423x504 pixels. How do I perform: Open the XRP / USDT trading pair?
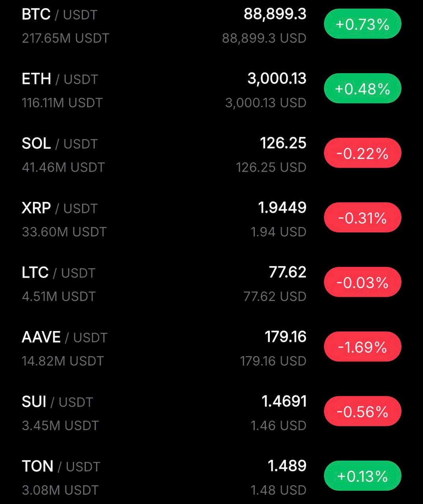click(60, 208)
